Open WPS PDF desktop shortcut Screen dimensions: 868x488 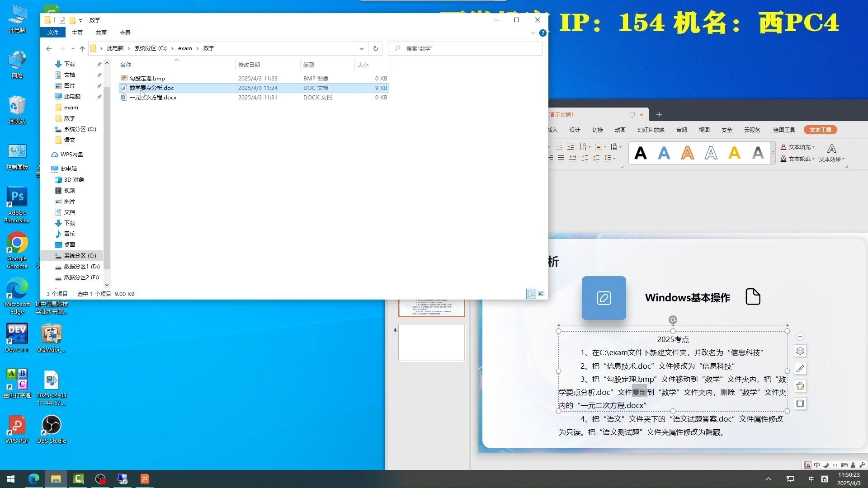pyautogui.click(x=17, y=429)
